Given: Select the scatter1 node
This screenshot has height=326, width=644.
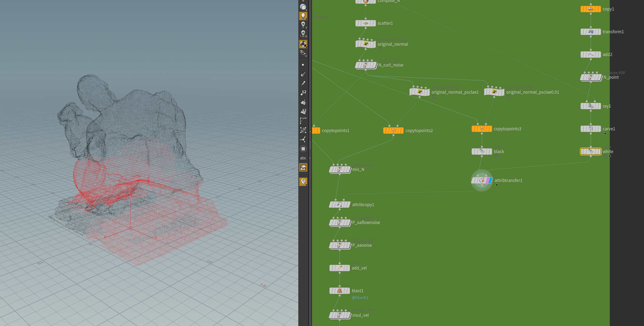Looking at the screenshot, I should coord(365,23).
